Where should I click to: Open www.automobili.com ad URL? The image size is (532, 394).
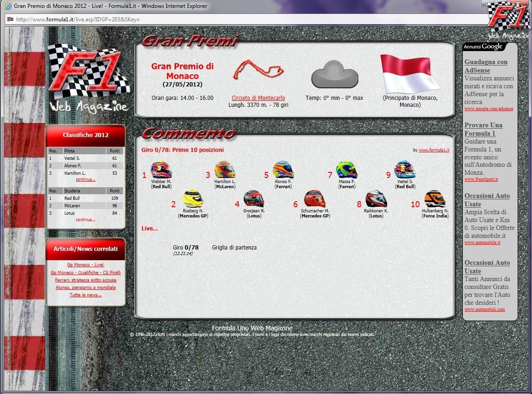485,309
